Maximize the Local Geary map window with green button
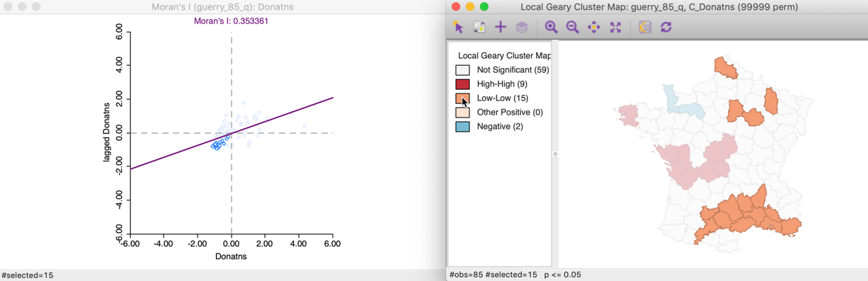Viewport: 868px width, 281px height. click(484, 6)
